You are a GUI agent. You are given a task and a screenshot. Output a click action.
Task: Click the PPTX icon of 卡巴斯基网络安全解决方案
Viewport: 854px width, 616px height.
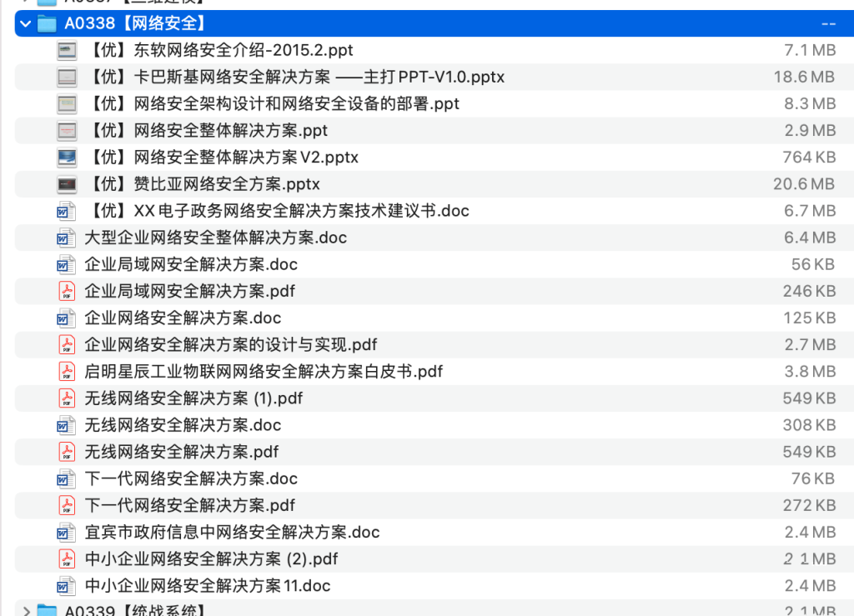(66, 77)
